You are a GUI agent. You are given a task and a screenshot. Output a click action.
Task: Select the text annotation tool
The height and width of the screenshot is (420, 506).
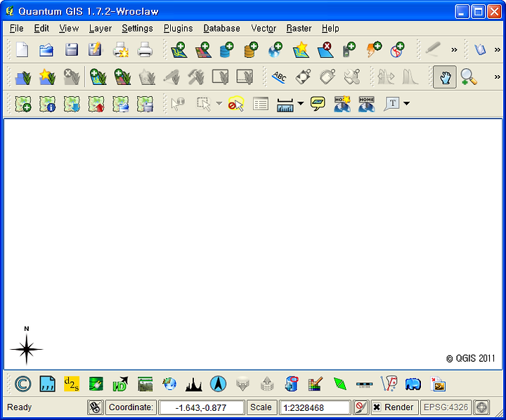tap(391, 104)
